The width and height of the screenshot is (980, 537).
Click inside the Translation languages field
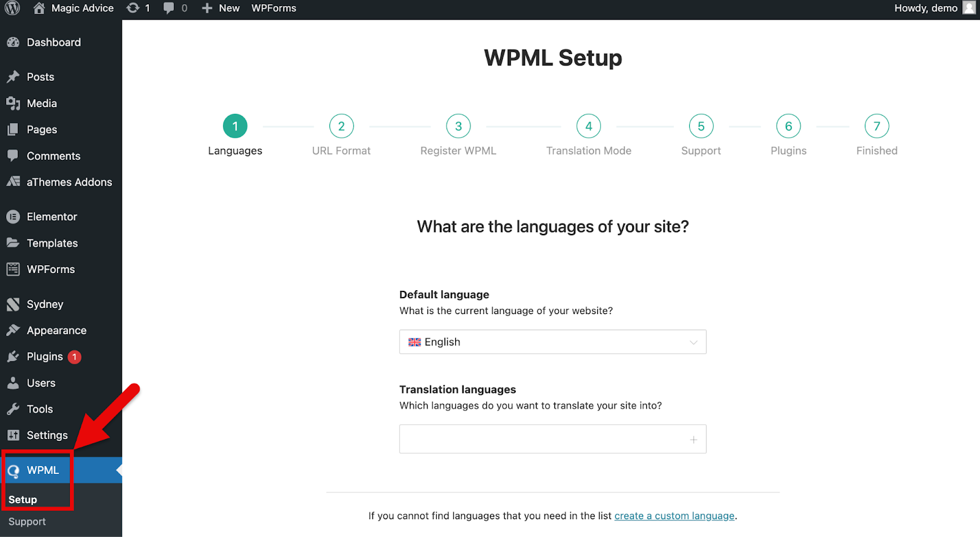pos(552,439)
